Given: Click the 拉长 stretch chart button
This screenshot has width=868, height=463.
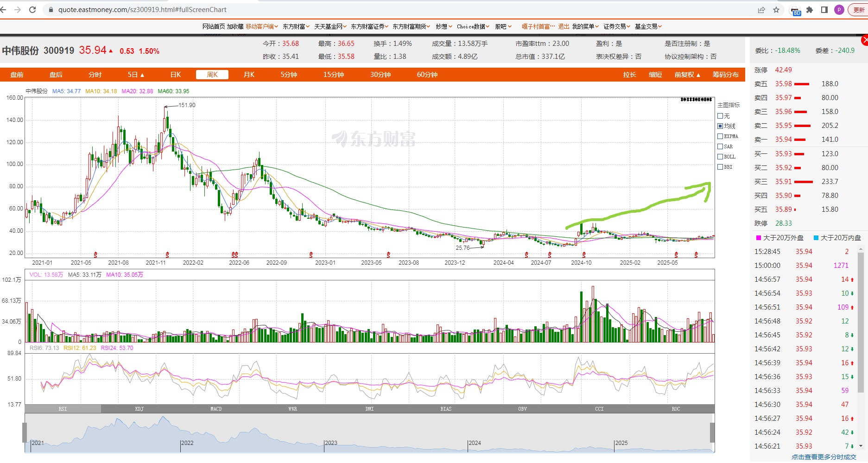Looking at the screenshot, I should (x=629, y=75).
